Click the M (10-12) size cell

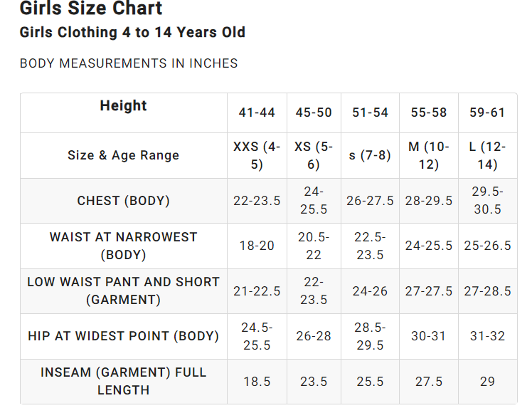click(x=429, y=155)
